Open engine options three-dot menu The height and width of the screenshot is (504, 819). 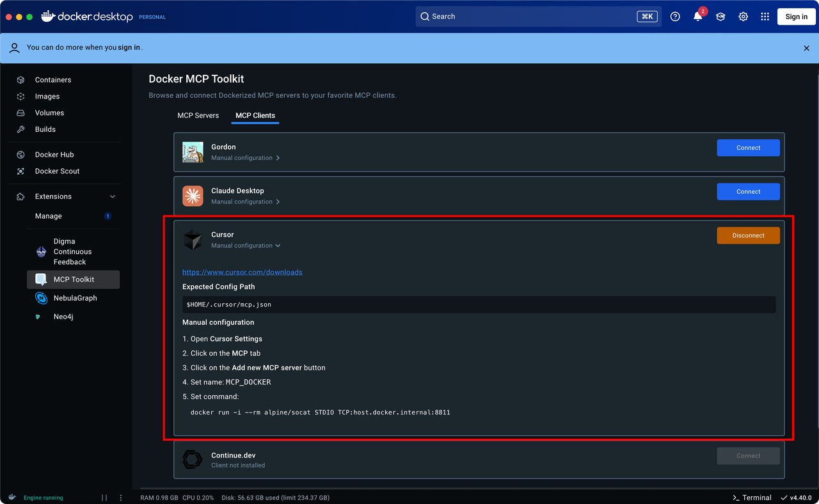122,498
